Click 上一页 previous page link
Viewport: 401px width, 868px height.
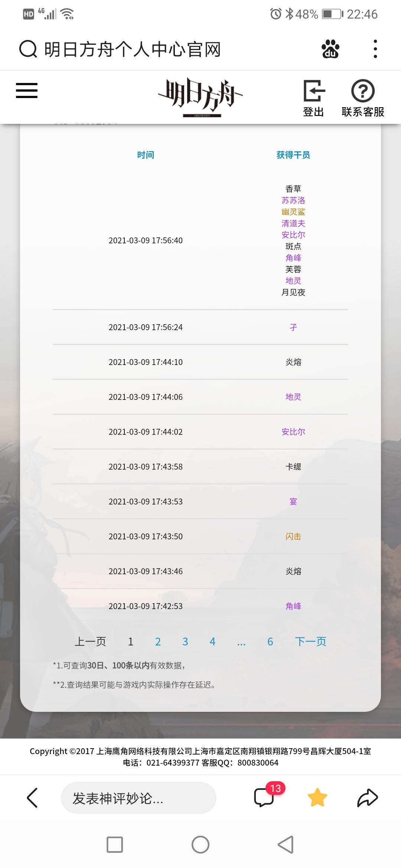click(x=90, y=642)
